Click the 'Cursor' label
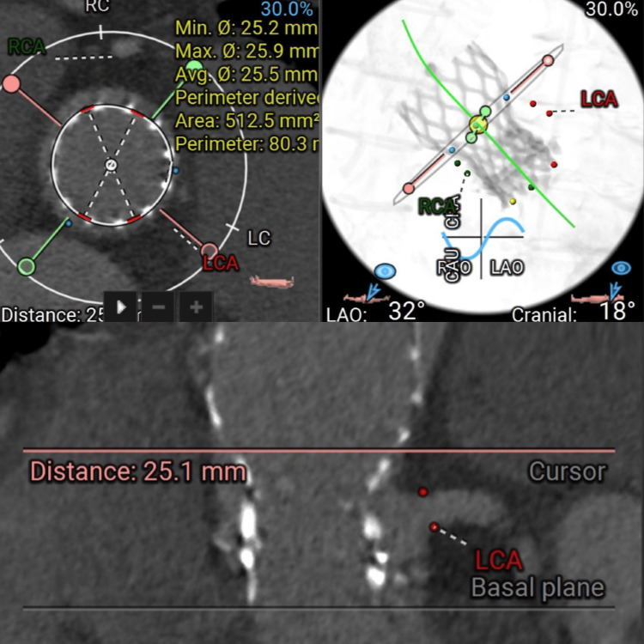 pos(568,471)
